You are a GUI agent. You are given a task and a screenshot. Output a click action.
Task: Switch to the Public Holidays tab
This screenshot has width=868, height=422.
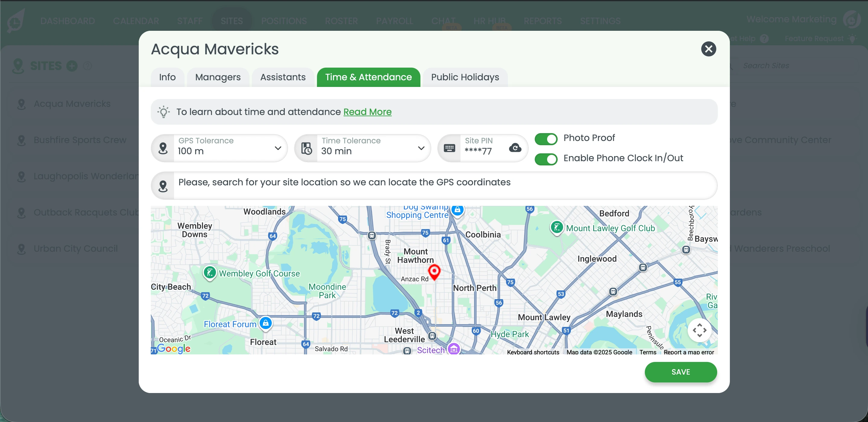click(465, 77)
